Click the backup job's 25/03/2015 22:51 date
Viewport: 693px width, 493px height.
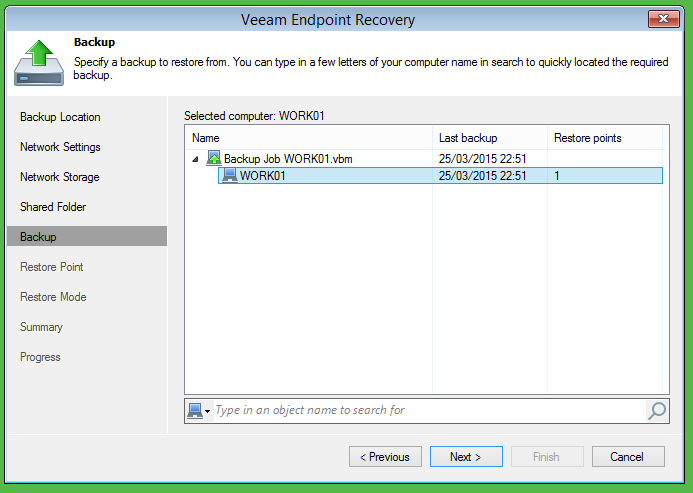[x=482, y=159]
